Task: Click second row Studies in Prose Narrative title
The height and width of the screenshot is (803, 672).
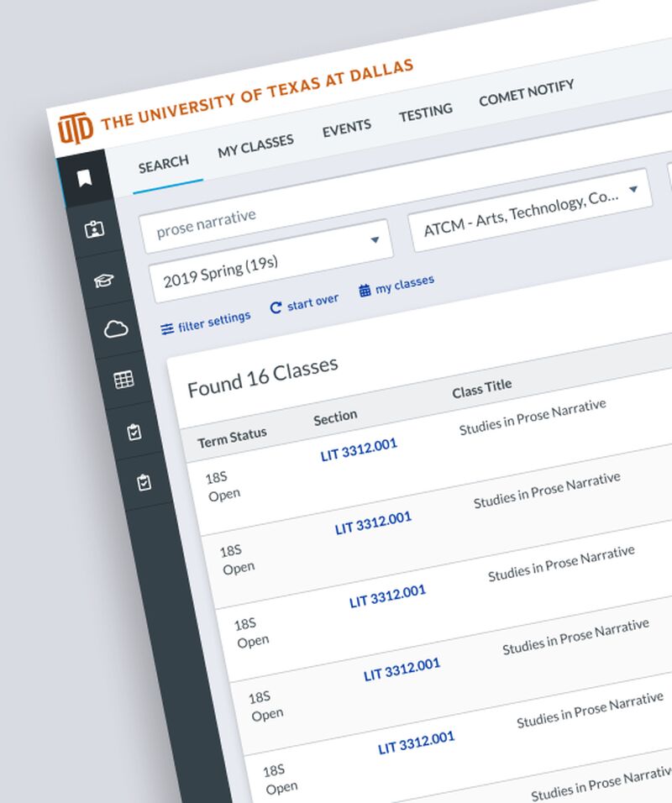Action: click(547, 491)
